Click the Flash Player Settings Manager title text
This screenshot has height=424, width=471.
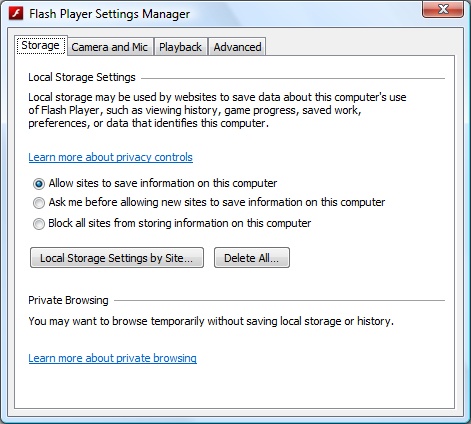point(109,14)
